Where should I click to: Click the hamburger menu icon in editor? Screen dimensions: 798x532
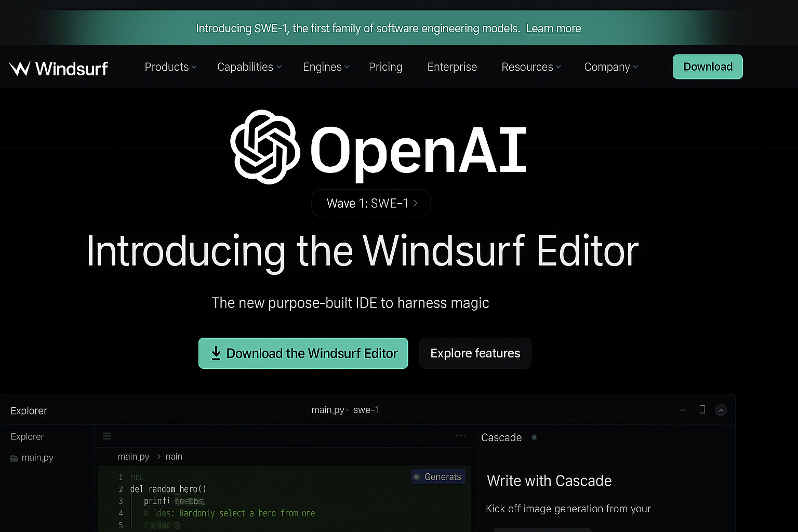click(107, 436)
